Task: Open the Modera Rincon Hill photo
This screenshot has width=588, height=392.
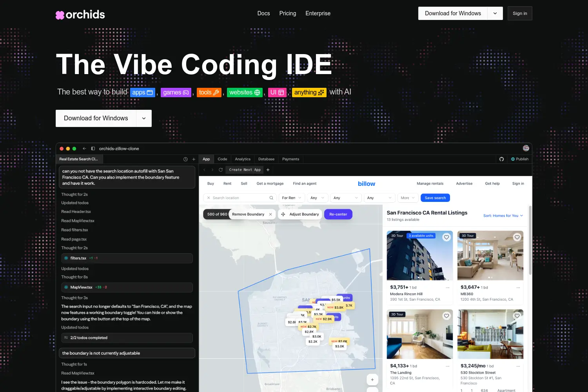Action: pos(419,256)
